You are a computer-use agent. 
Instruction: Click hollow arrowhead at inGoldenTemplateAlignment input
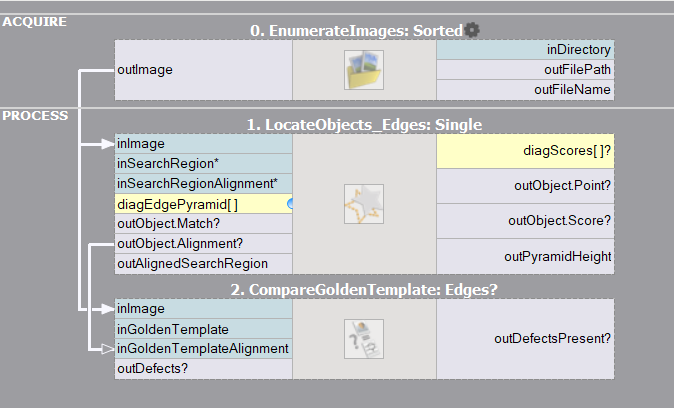coord(108,349)
